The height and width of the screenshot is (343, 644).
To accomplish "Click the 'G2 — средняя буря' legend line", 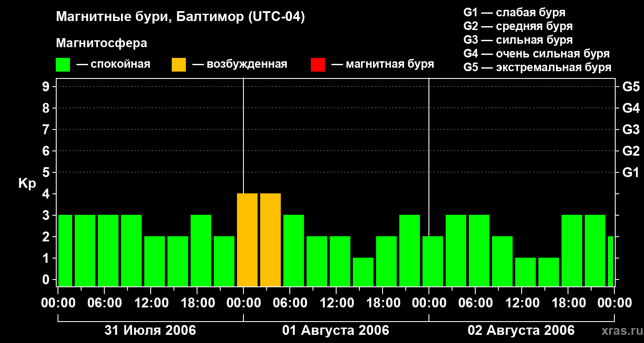I will [x=518, y=26].
